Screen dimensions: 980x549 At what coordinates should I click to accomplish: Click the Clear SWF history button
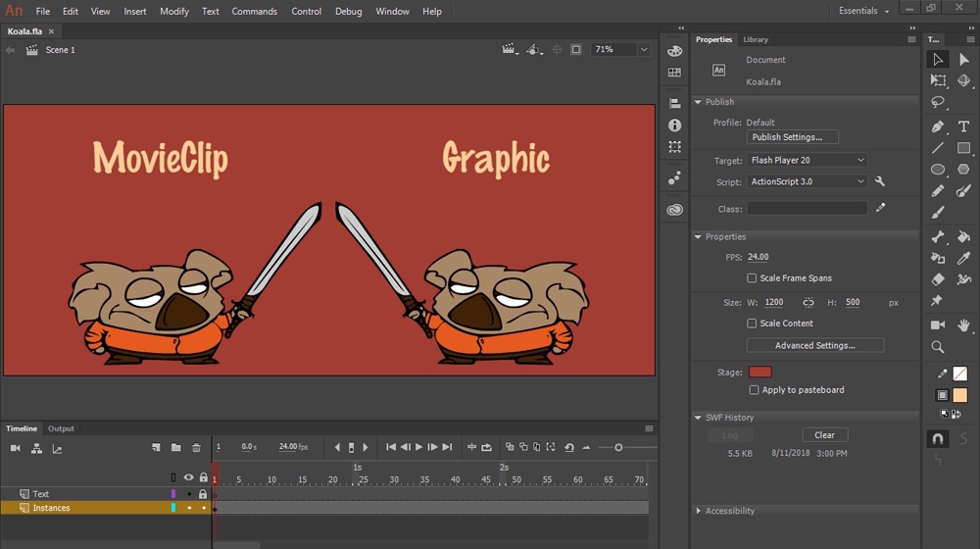[824, 435]
